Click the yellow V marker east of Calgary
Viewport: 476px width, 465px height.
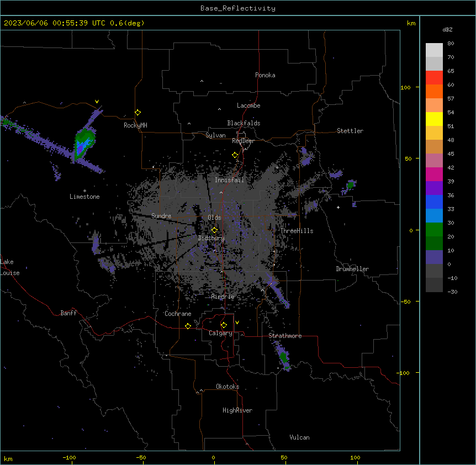[237, 323]
